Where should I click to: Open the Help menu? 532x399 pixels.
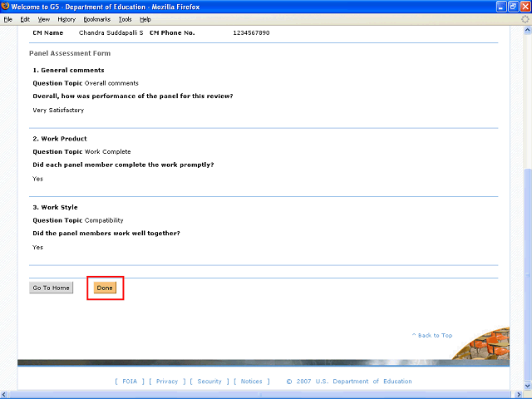point(145,20)
